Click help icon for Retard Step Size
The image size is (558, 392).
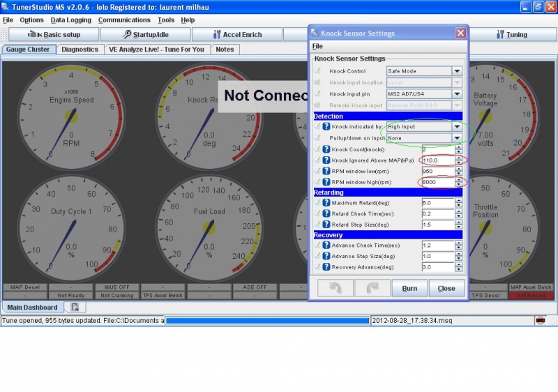point(326,225)
